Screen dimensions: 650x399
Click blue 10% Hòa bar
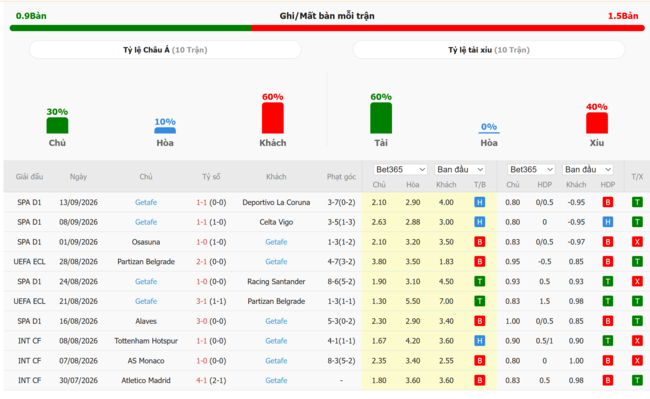coord(165,131)
